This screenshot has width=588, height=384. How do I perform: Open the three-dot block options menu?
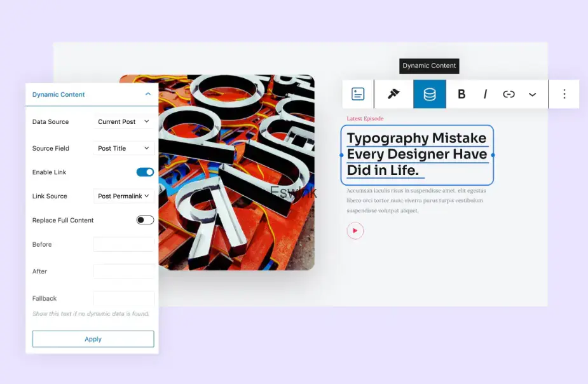[x=564, y=94]
